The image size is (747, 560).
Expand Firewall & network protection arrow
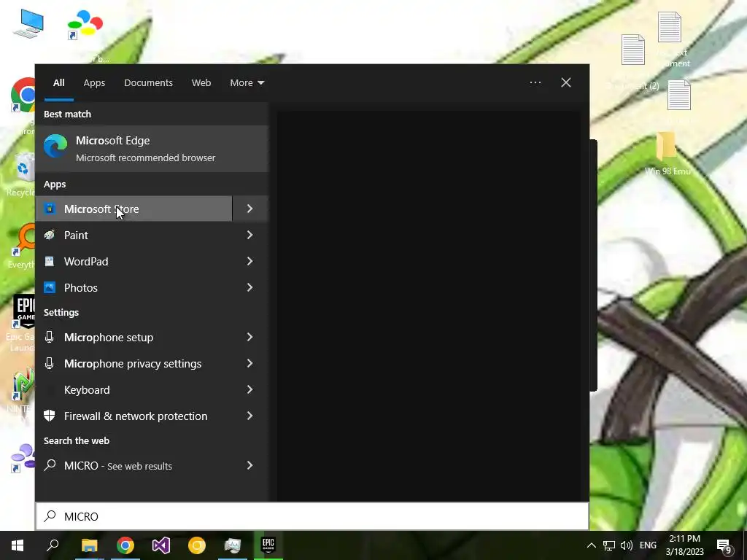250,416
